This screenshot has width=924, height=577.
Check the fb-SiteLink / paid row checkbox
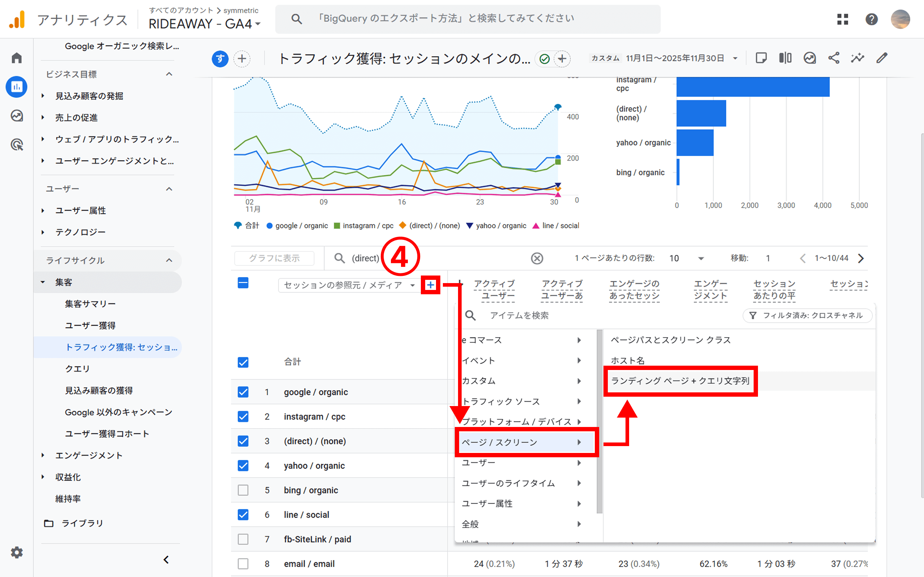[243, 539]
